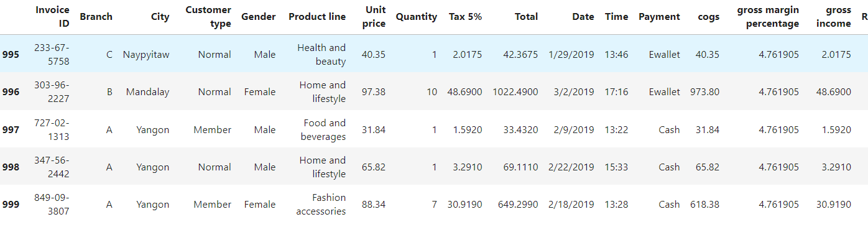Click the total value 1022.4900
868x227 pixels.
[515, 91]
